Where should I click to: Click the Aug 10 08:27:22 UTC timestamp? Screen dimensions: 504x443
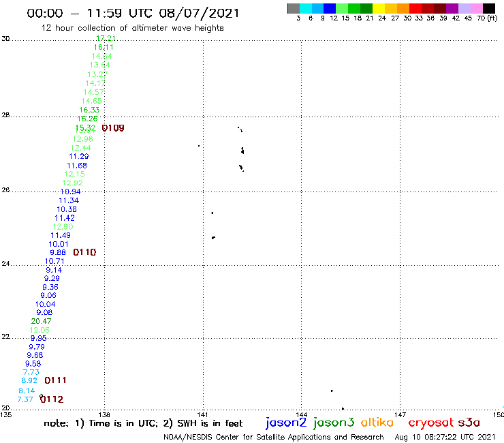pyautogui.click(x=445, y=438)
